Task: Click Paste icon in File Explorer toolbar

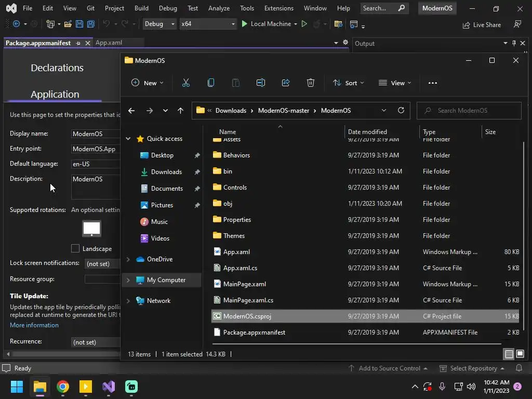Action: [235, 83]
